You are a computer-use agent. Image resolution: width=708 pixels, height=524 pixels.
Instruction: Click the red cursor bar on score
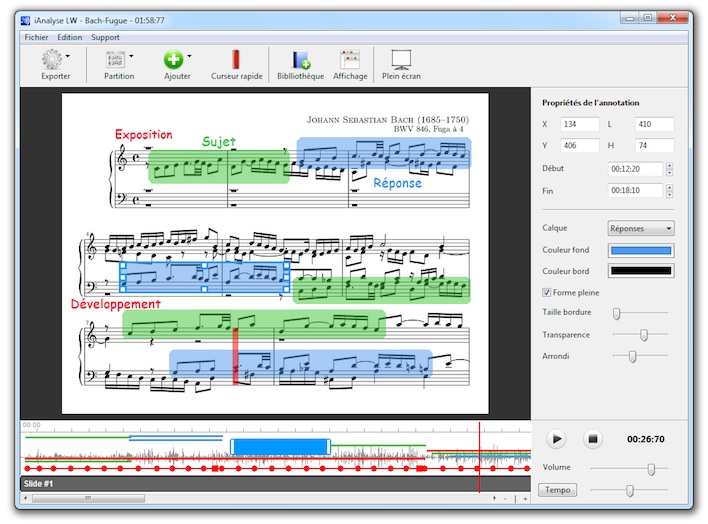235,356
